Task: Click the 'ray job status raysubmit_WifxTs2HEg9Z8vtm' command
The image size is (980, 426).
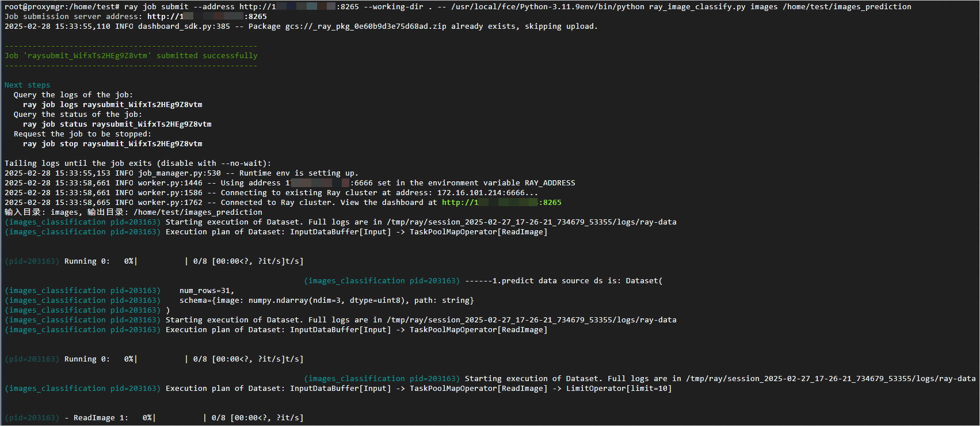Action: click(117, 124)
